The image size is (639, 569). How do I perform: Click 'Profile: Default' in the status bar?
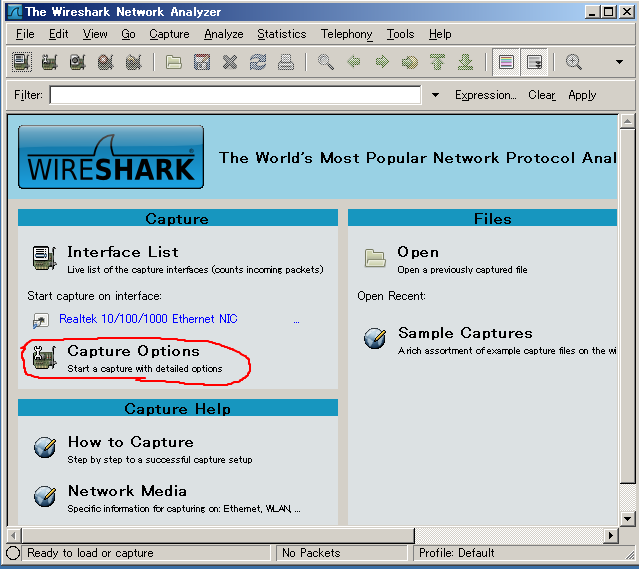[x=456, y=553]
